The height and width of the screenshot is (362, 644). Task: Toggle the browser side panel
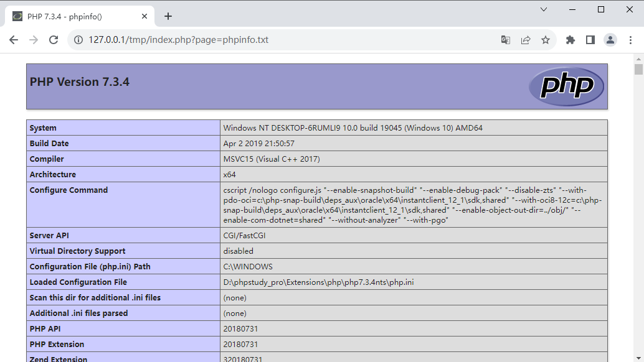(590, 40)
